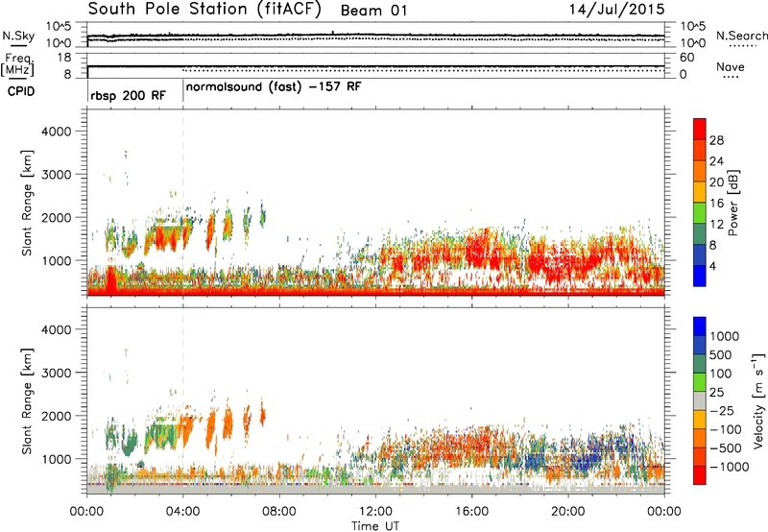Click the '20' power colorbar label
Screen dimensions: 768x532
pos(716,182)
